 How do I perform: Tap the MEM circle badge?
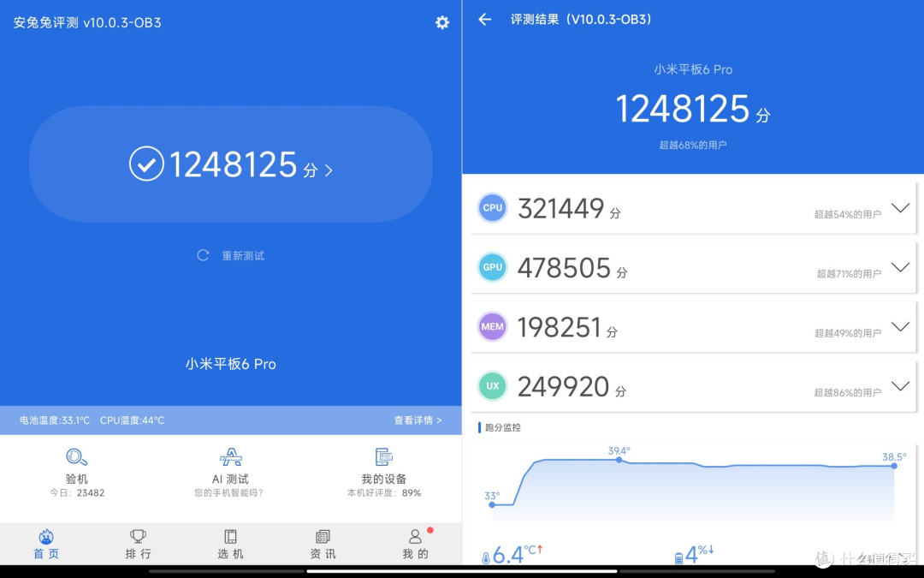click(492, 326)
